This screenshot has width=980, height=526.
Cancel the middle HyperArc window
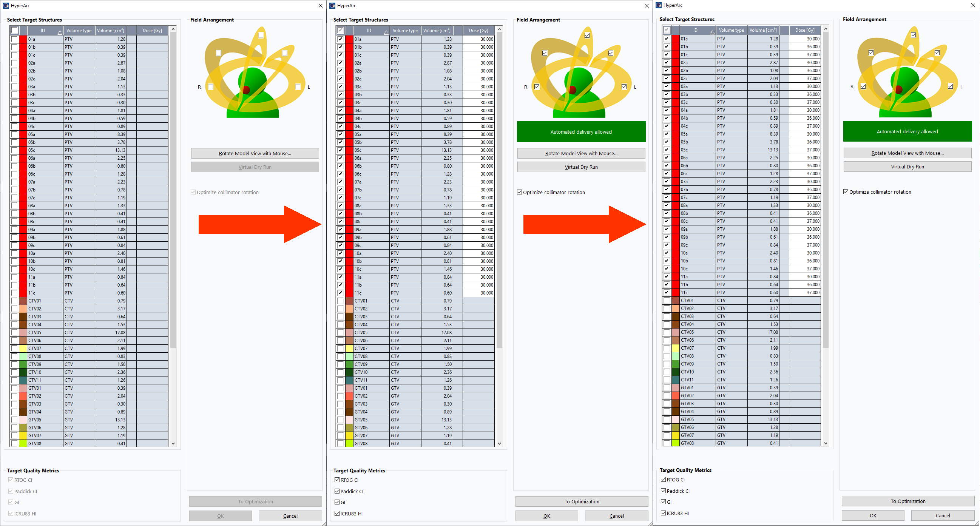(616, 516)
